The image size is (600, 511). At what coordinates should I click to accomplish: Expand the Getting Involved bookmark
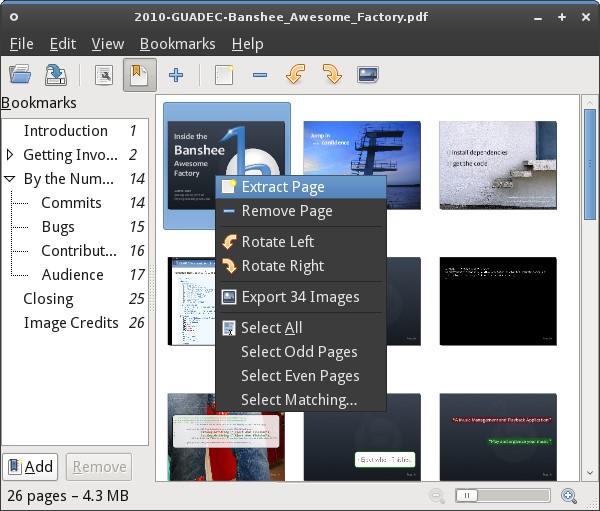click(x=11, y=155)
